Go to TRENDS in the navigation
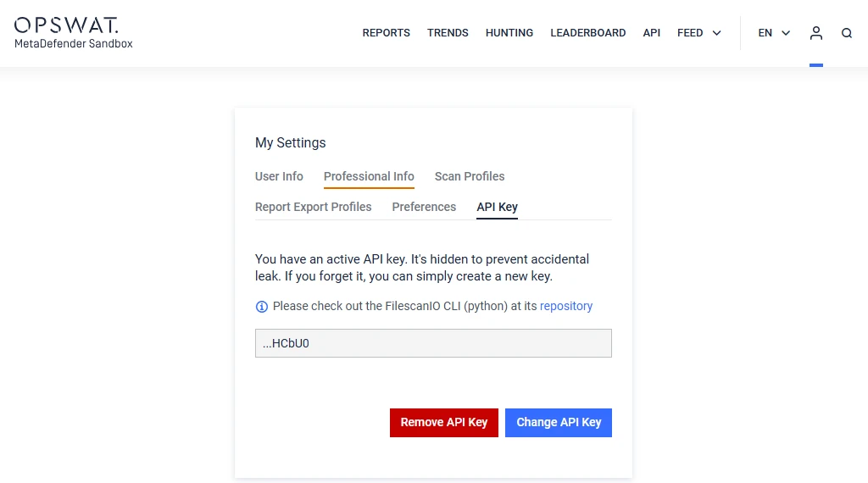The image size is (868, 483). point(448,33)
